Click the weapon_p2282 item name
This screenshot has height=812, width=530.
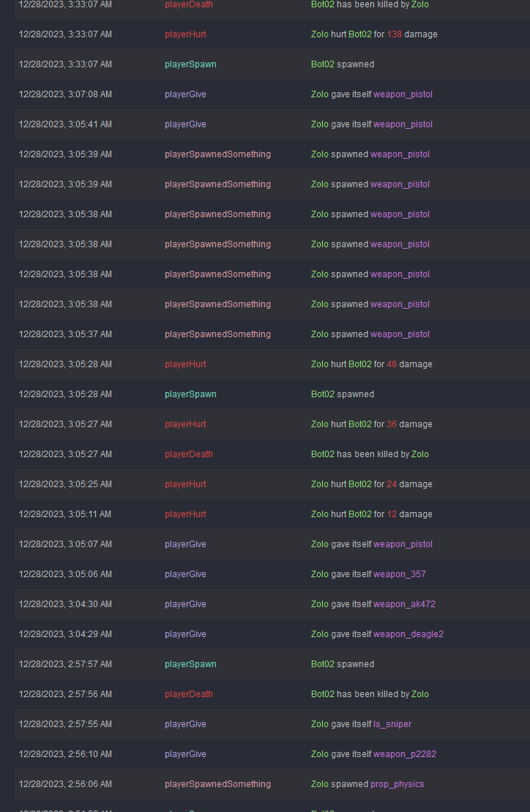coord(405,754)
